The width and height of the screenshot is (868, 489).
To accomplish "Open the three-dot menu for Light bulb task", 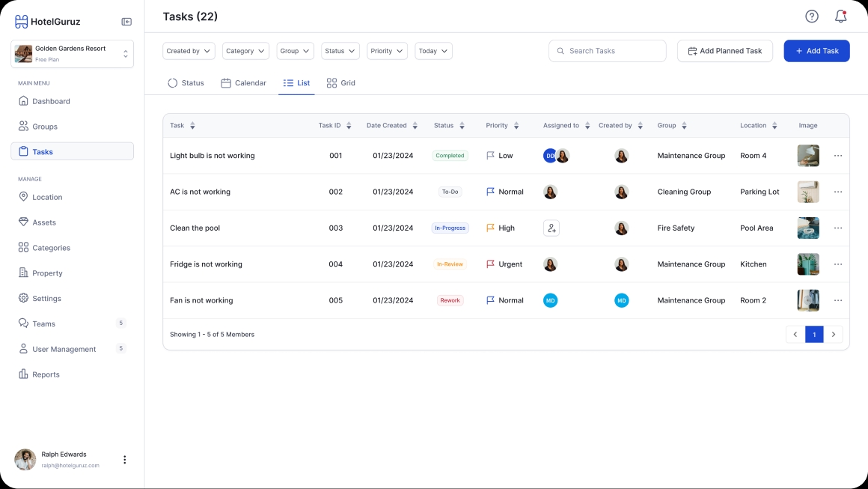I will (x=838, y=156).
